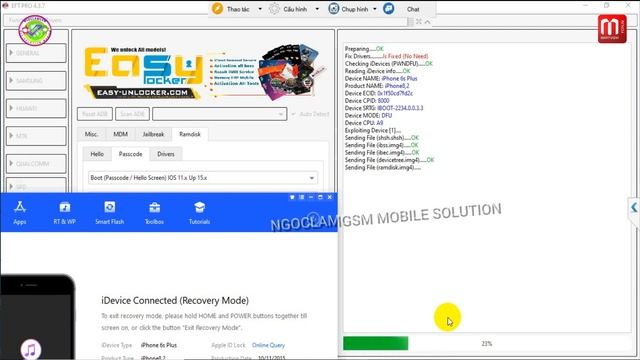Open the device combo box beside Scan ADB
640x360 pixels.
tap(220, 114)
